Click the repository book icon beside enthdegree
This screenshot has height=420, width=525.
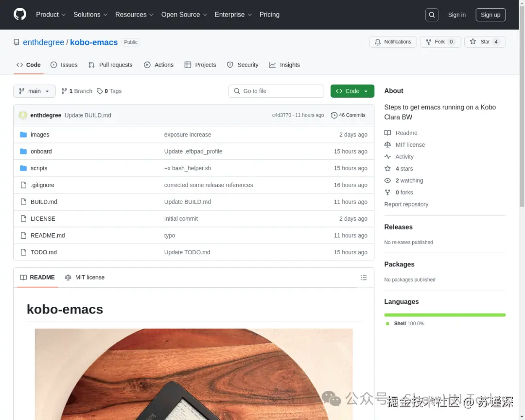17,42
